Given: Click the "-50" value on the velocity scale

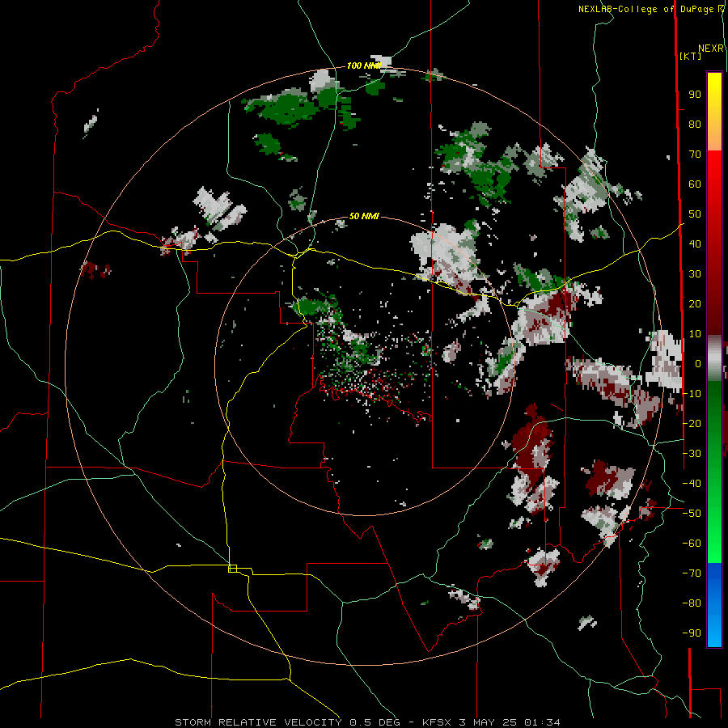Looking at the screenshot, I should pyautogui.click(x=692, y=514).
